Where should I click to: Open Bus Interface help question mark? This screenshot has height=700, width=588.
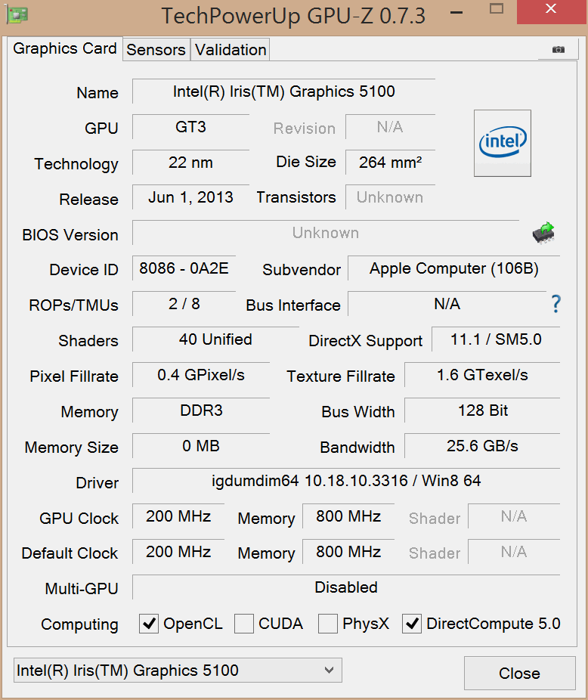pos(556,304)
